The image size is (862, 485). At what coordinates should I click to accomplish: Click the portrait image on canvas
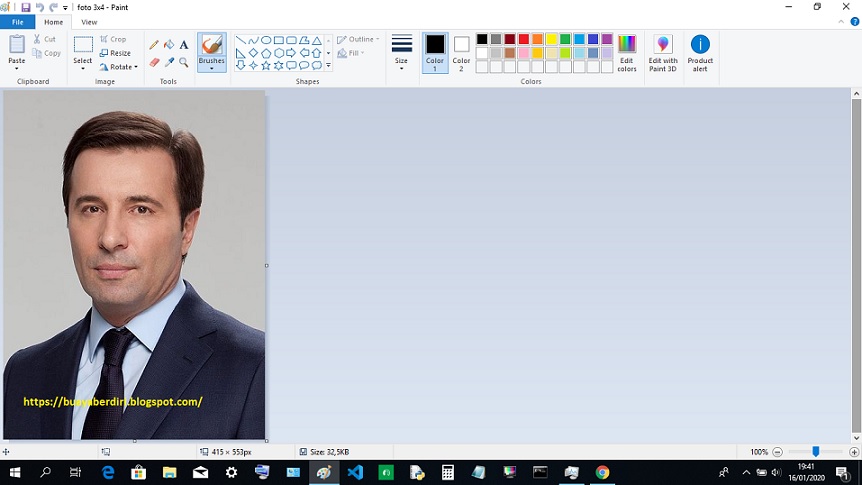coord(134,265)
